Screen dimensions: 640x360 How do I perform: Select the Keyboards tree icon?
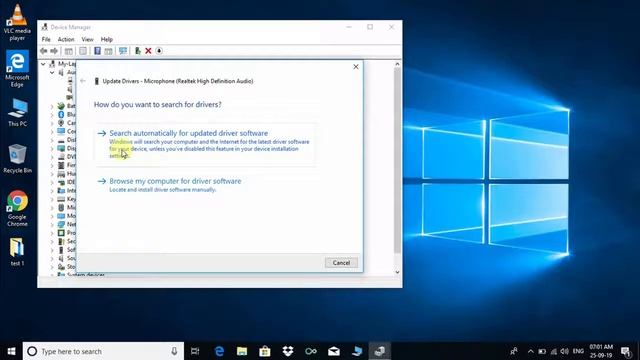(61, 199)
